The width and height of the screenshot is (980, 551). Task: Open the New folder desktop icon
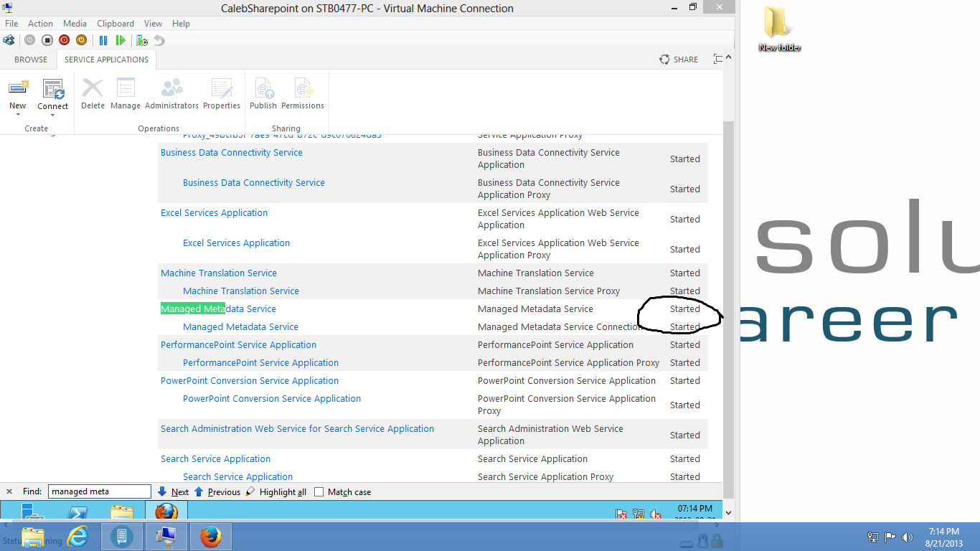pyautogui.click(x=779, y=29)
